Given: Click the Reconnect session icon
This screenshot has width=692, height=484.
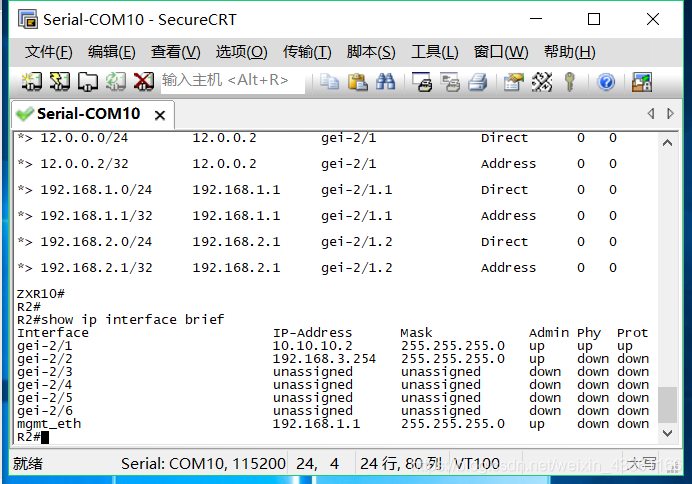Looking at the screenshot, I should pos(116,82).
